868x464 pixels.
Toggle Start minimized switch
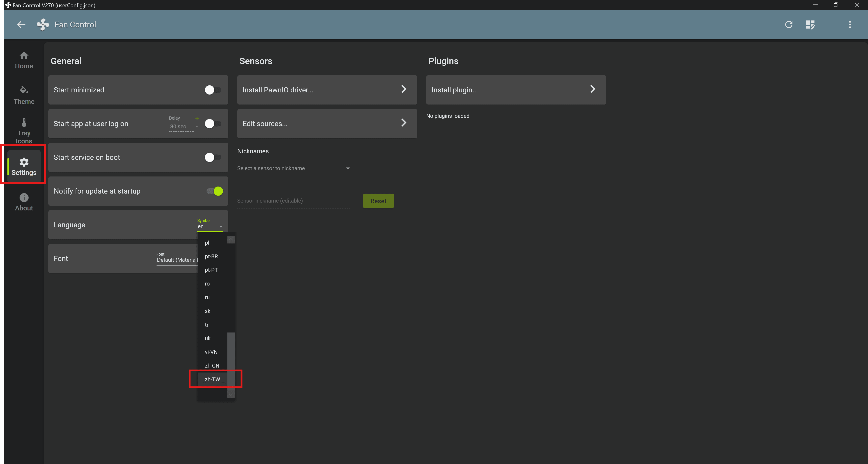(213, 90)
